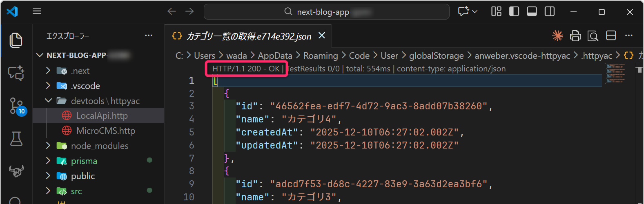Screen dimensions: 644x204
Task: Select the カテゴリ一覧の取得 JSON editor tab
Action: [248, 36]
